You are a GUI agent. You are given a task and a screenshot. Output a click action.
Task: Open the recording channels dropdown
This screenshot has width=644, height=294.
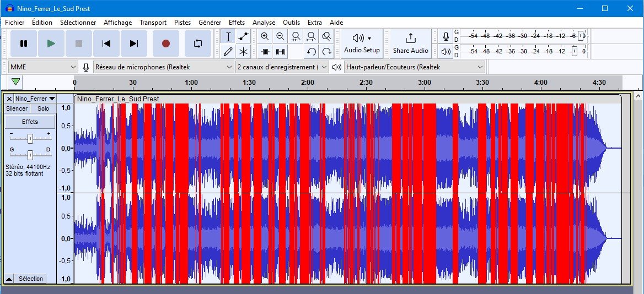coord(282,67)
